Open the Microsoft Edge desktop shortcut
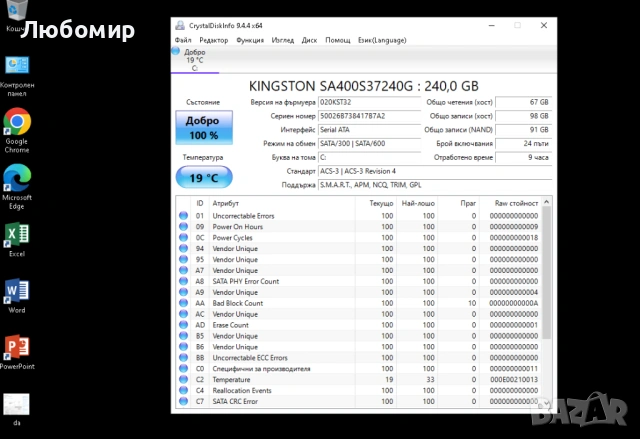Image resolution: width=640 pixels, height=439 pixels. [x=17, y=187]
